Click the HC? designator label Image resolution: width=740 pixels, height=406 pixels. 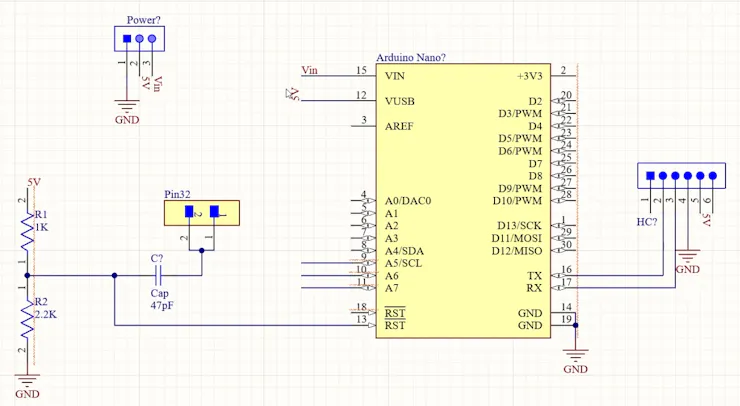click(647, 222)
